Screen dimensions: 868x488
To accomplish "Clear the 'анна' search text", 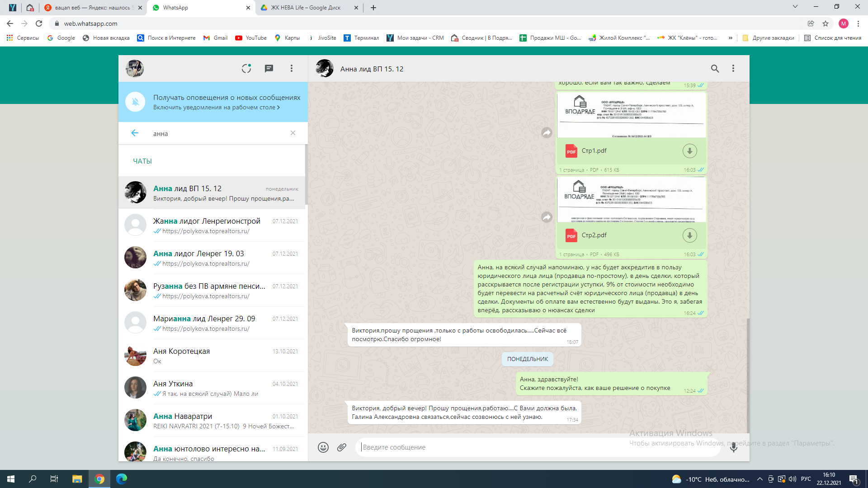I will [x=293, y=133].
